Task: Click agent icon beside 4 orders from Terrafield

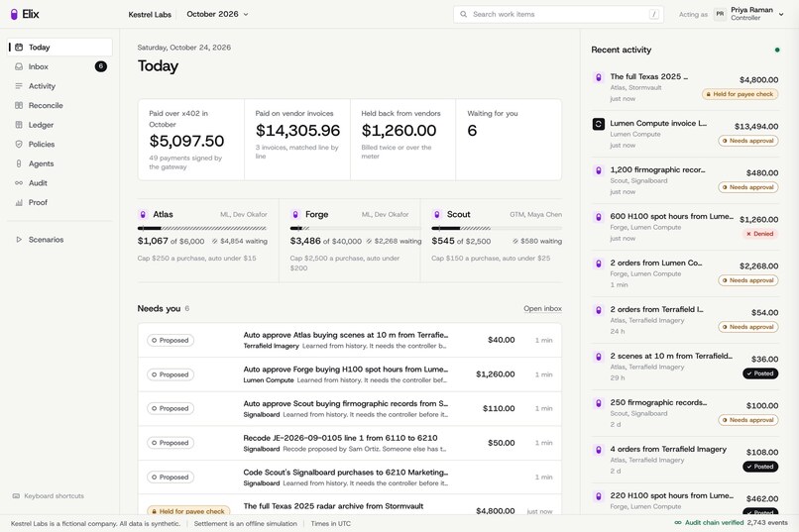Action: click(x=598, y=450)
